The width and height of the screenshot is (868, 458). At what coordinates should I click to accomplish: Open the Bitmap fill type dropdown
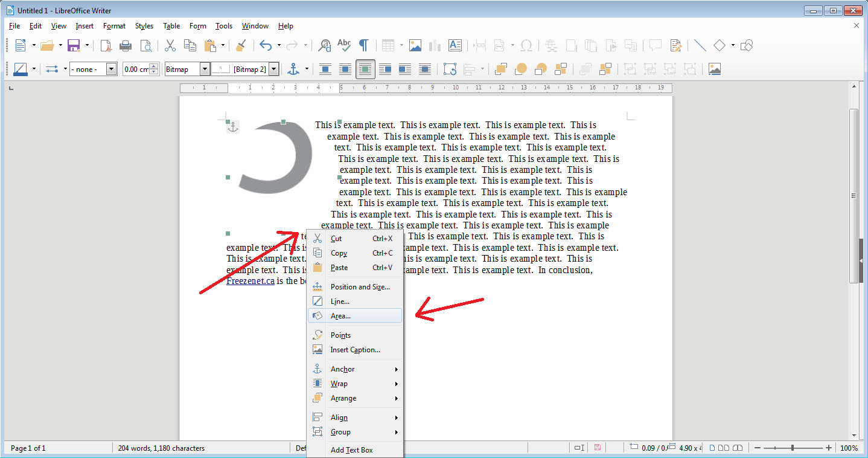(205, 69)
